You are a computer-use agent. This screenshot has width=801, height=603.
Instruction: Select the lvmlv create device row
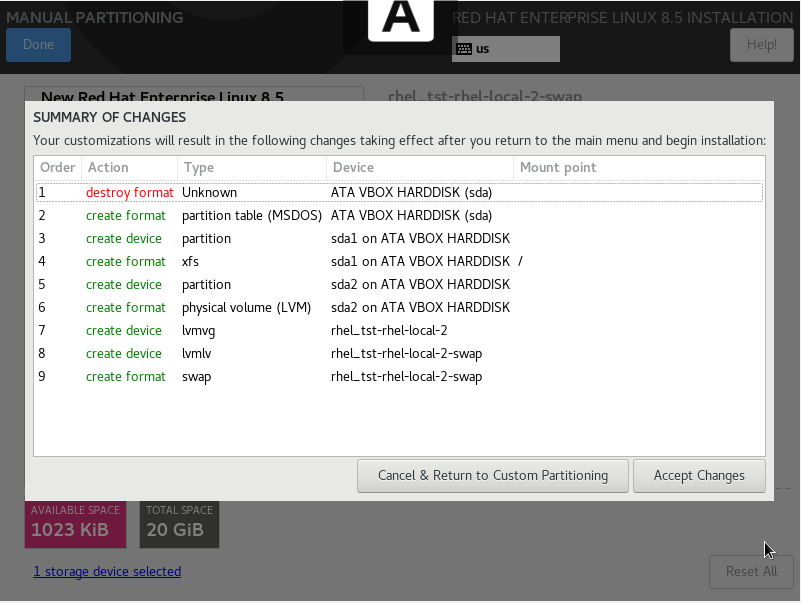tap(399, 354)
